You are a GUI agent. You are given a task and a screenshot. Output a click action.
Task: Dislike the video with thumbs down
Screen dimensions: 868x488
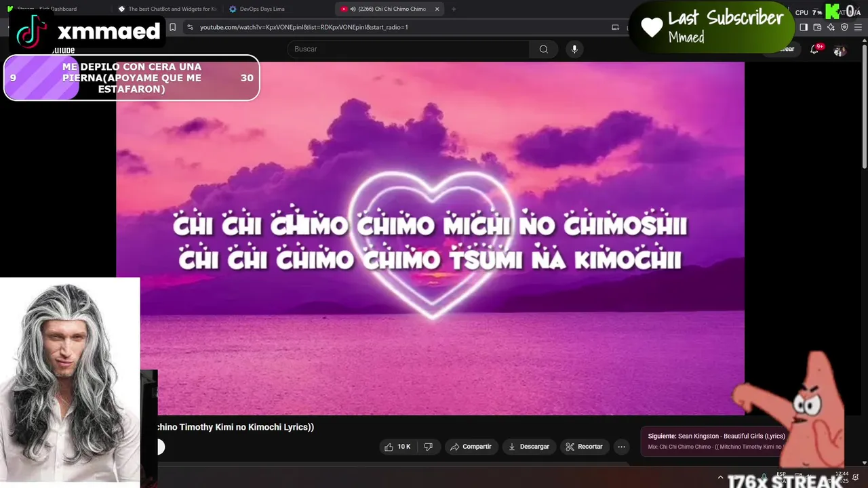429,447
